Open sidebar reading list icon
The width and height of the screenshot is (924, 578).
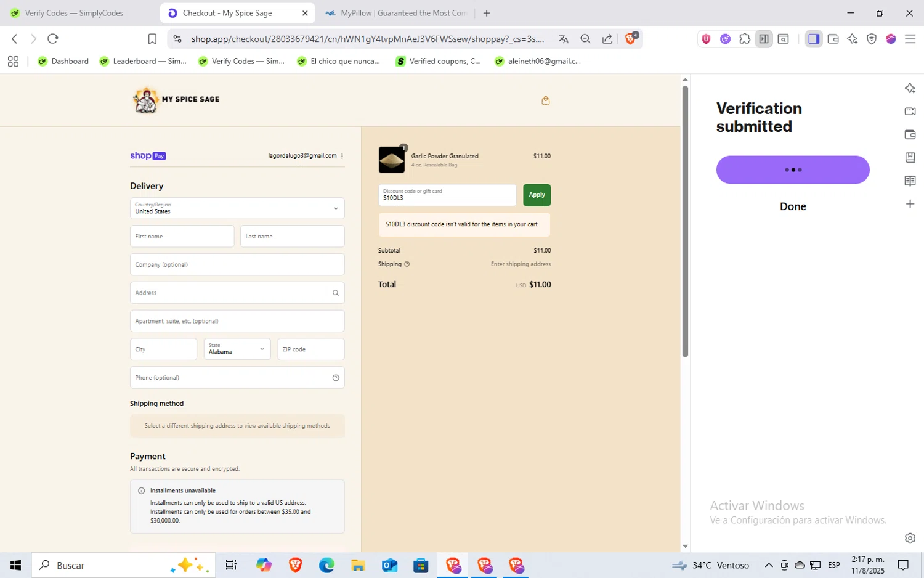(x=910, y=181)
